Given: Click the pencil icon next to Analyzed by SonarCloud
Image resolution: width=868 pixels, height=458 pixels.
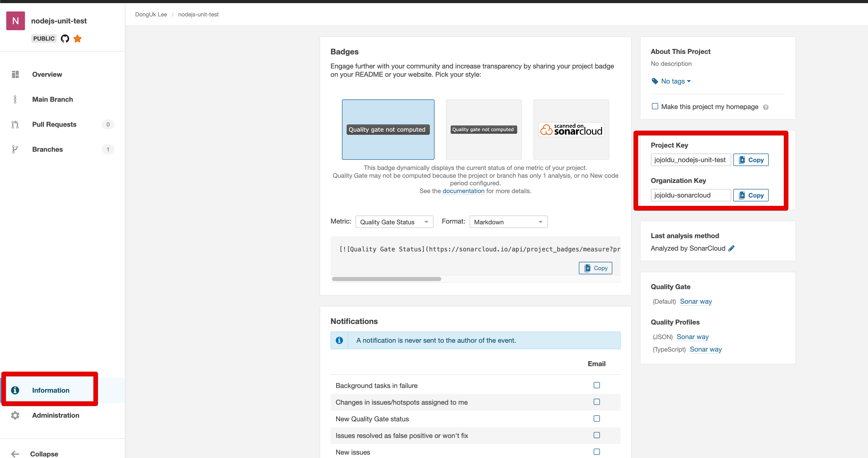Looking at the screenshot, I should (x=731, y=248).
